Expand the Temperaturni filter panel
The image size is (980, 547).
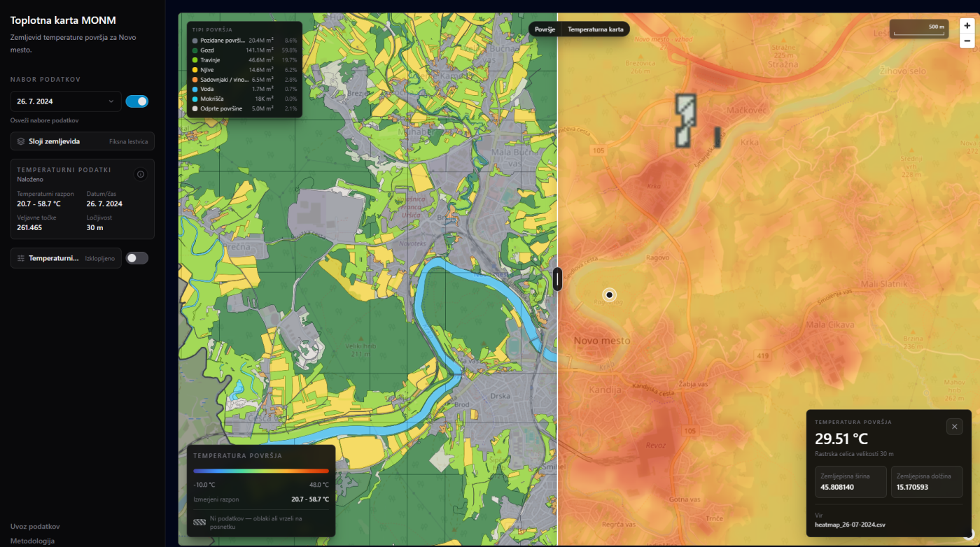click(66, 258)
